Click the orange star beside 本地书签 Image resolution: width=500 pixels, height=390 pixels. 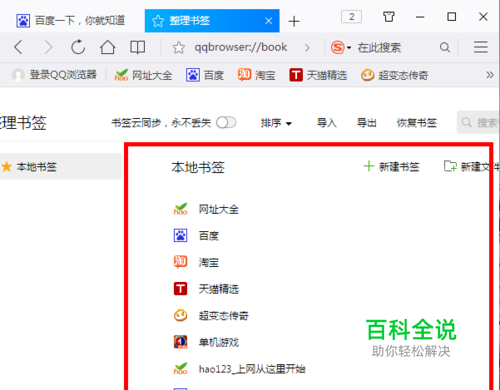[7, 166]
